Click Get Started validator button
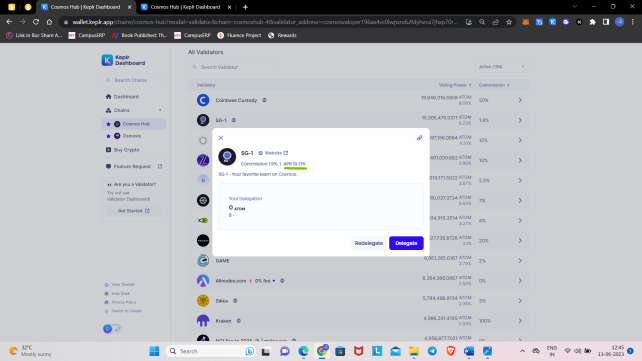The height and width of the screenshot is (361, 642). (x=133, y=211)
